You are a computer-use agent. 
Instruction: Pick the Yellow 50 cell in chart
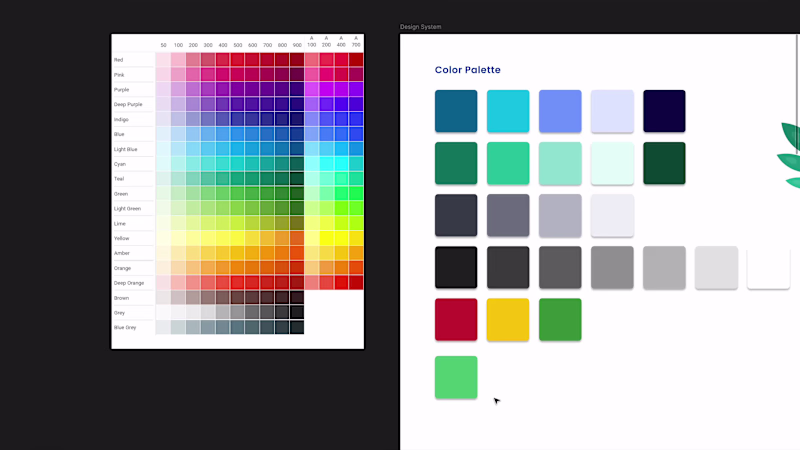pos(163,238)
